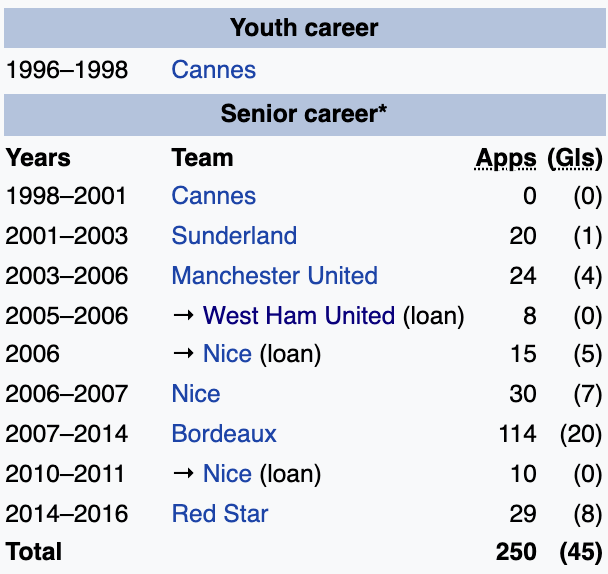This screenshot has width=608, height=574.
Task: Open the Manchester United link
Action: tap(274, 276)
